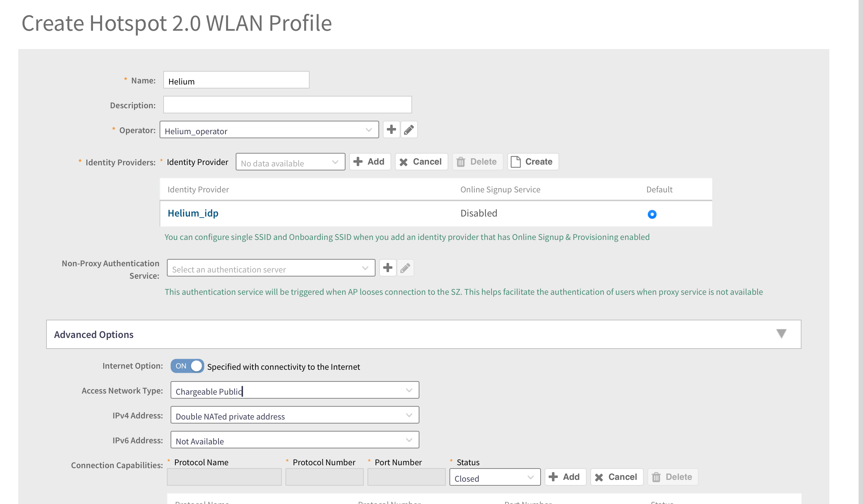Image resolution: width=863 pixels, height=504 pixels.
Task: Click plus icon next to Operator dropdown
Action: [x=391, y=129]
